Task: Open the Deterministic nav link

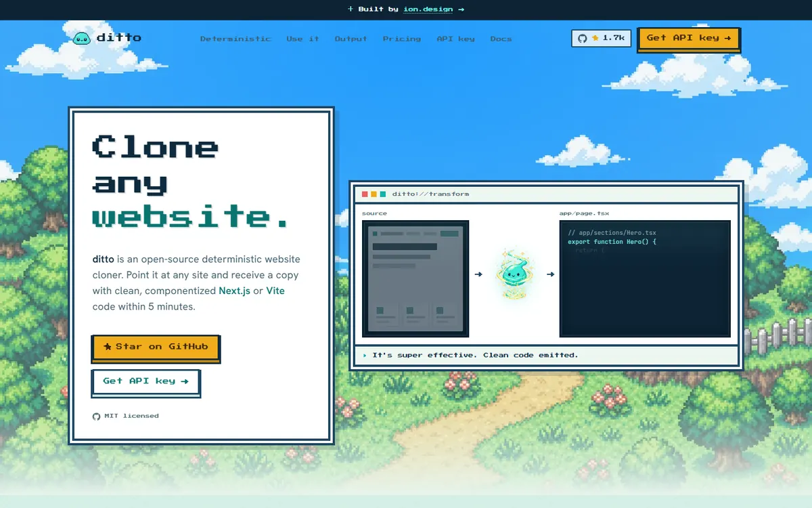Action: click(x=235, y=39)
